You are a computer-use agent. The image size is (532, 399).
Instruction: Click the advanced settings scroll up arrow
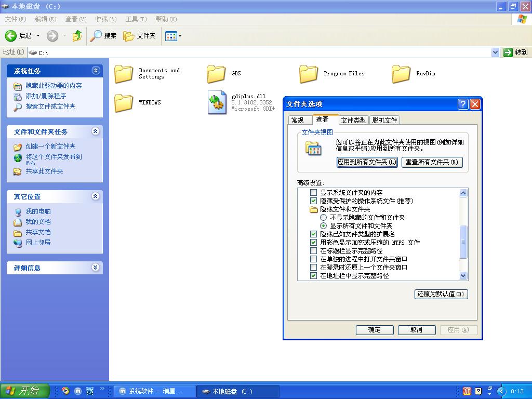pos(463,193)
